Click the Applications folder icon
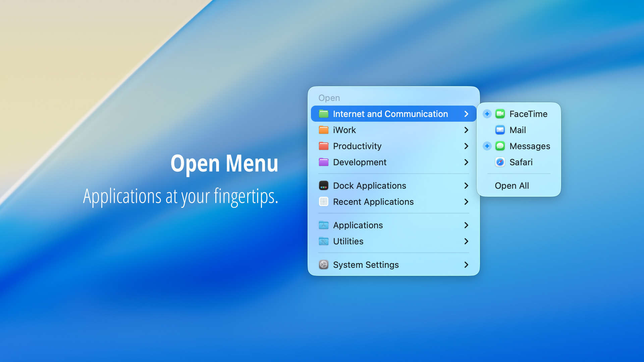 [x=324, y=225]
